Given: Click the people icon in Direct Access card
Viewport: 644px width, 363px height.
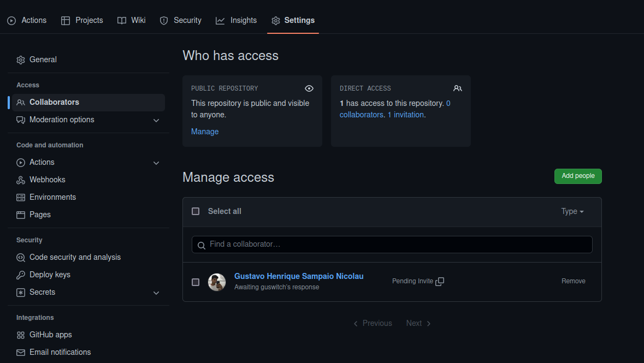Looking at the screenshot, I should click(458, 88).
